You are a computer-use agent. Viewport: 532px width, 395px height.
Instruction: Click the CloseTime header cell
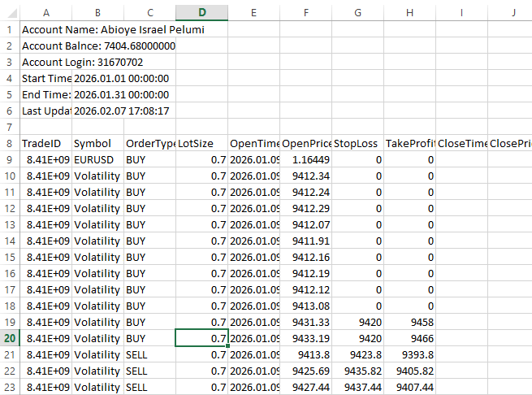(x=461, y=143)
